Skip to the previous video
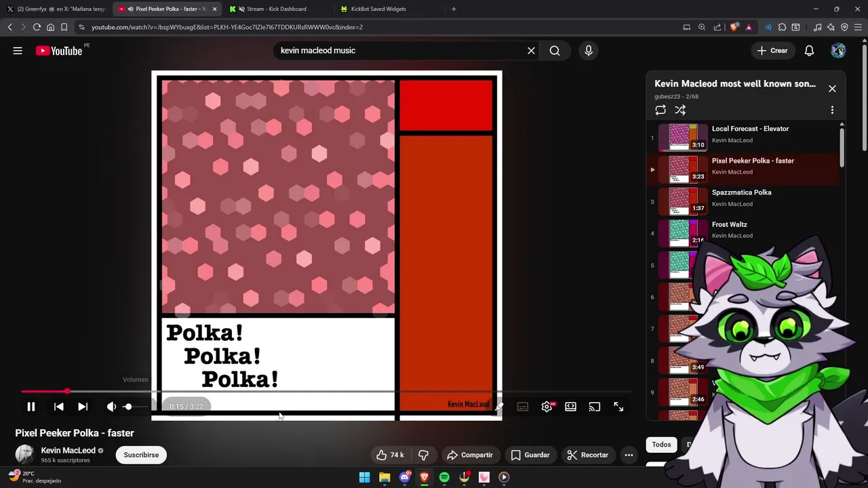The height and width of the screenshot is (488, 868). [x=59, y=407]
